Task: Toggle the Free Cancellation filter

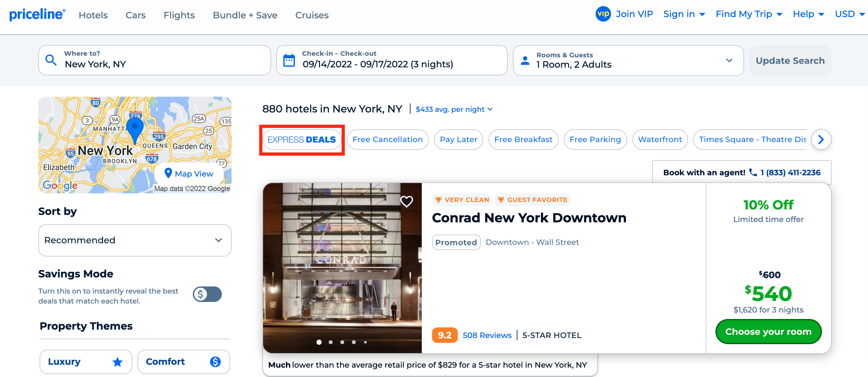Action: (388, 139)
